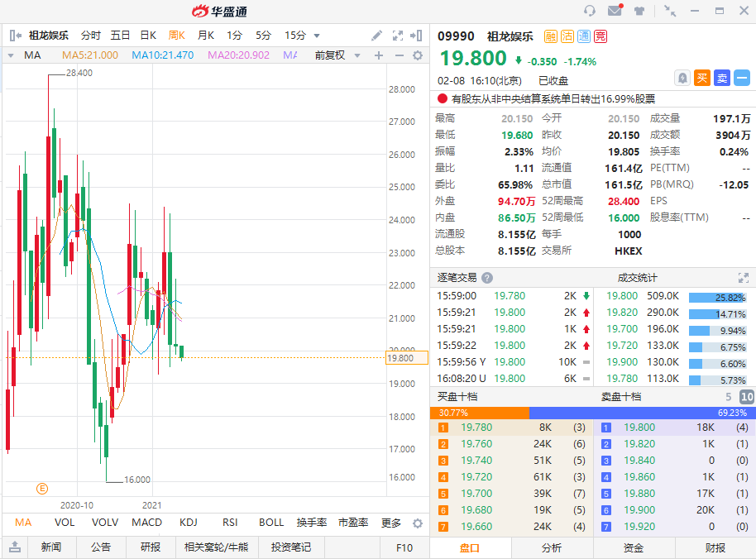Zoom in chart with plus icon
This screenshot has height=559, width=756.
[379, 55]
